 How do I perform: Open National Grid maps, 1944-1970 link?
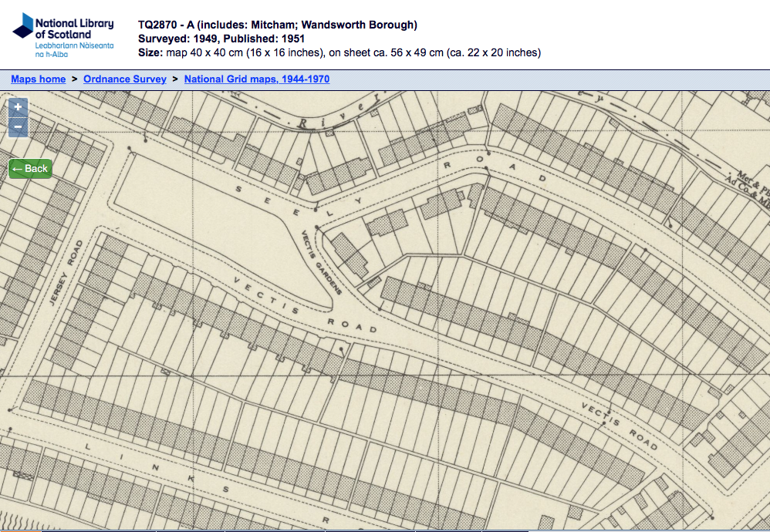(257, 79)
